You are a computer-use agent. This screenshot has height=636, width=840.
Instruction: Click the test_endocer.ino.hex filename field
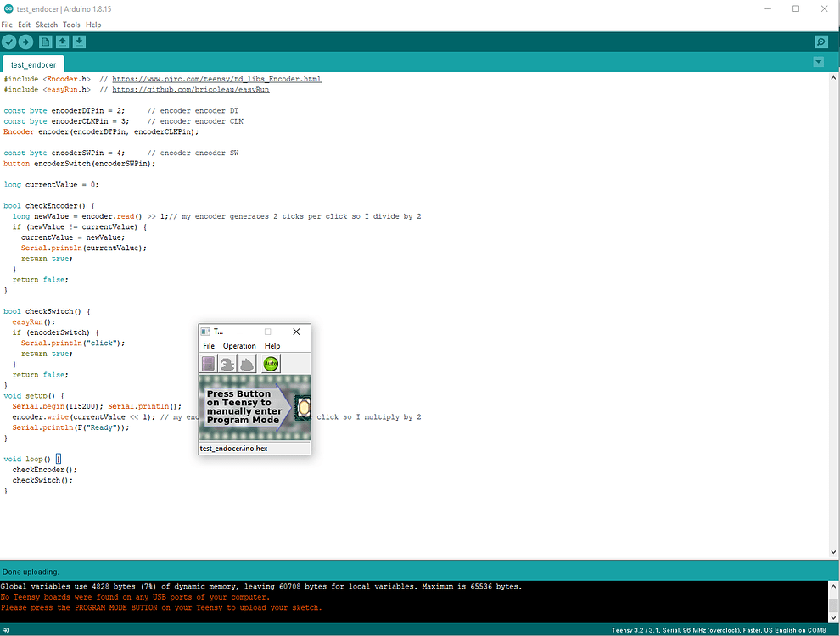click(234, 448)
